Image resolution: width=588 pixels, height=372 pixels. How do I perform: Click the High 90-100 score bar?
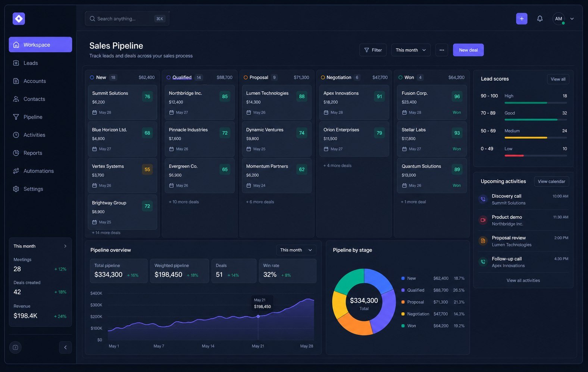535,103
